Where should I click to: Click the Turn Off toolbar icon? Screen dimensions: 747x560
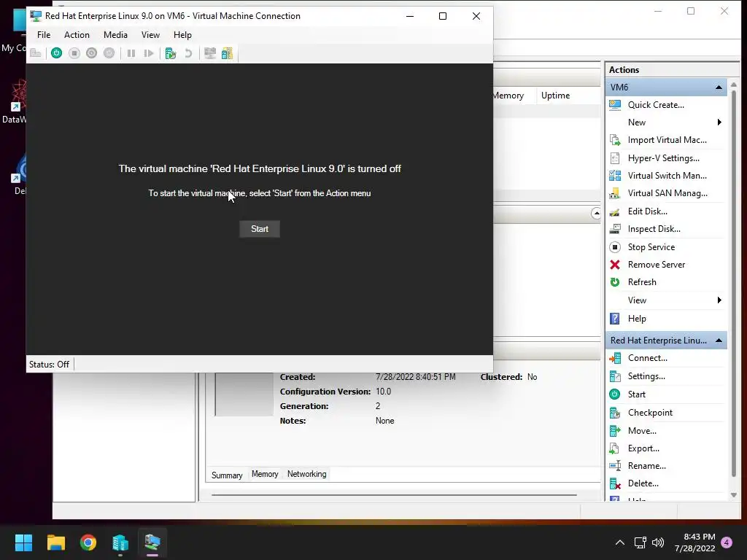(74, 53)
